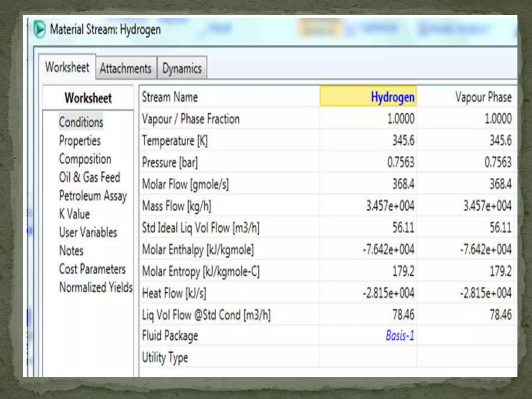Screen dimensions: 532x399
Task: Click the Basis-1 fluid package value
Action: [x=400, y=335]
